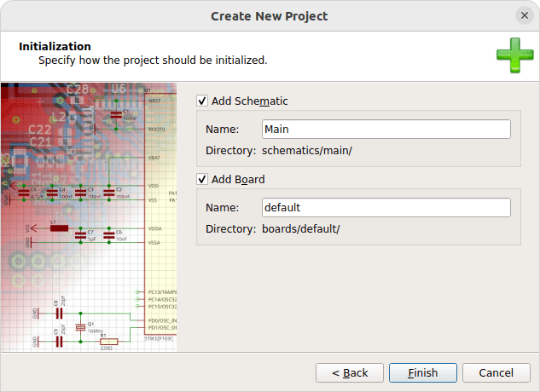
Task: Click the board Name field containing default
Action: click(386, 208)
